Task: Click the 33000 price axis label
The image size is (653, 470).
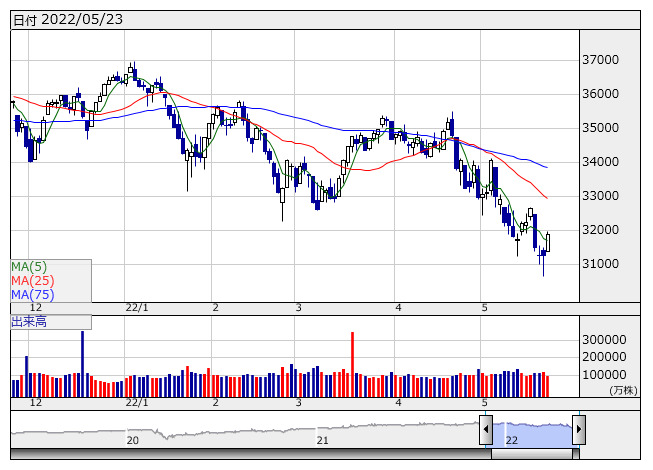Action: tap(600, 196)
